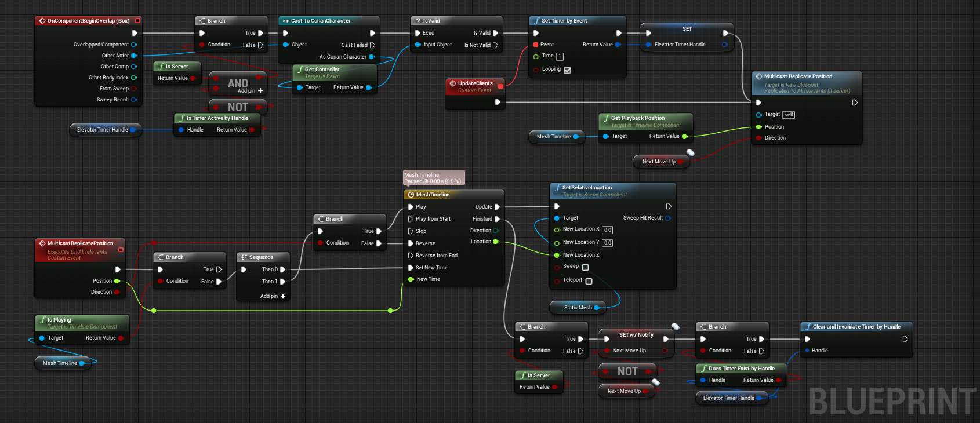Viewport: 980px width, 423px height.
Task: Uncheck the Looping checkbox on Set Timer node
Action: click(567, 70)
